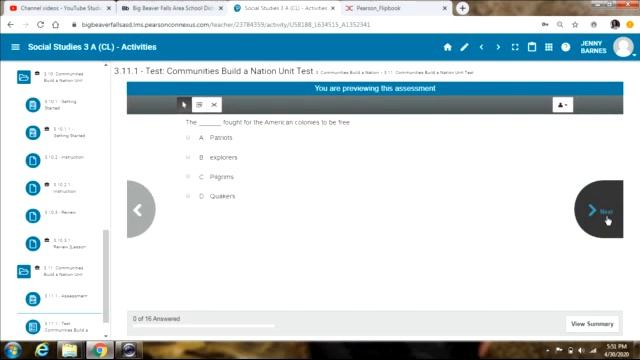
Task: Open 3.10.1.1 Getting Started item in sidebar
Action: 33,133
